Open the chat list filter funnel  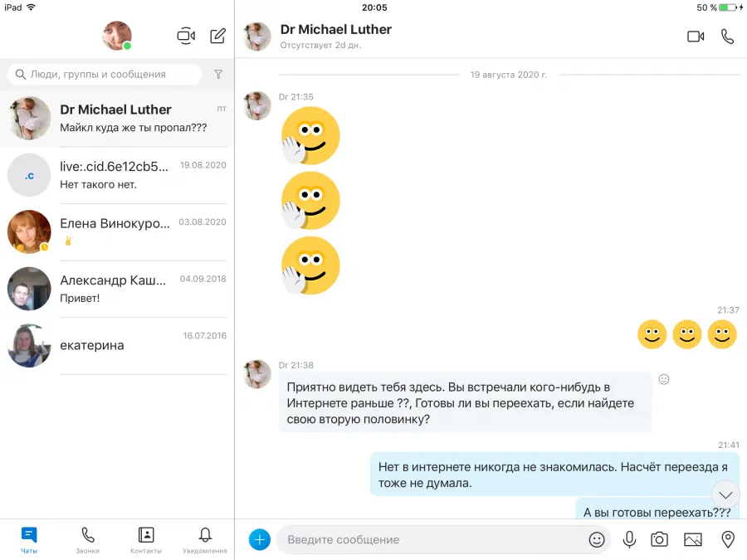[x=218, y=75]
